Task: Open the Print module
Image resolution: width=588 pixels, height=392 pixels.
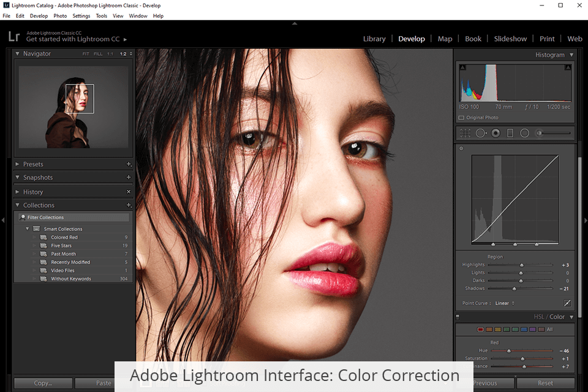Action: coord(547,39)
